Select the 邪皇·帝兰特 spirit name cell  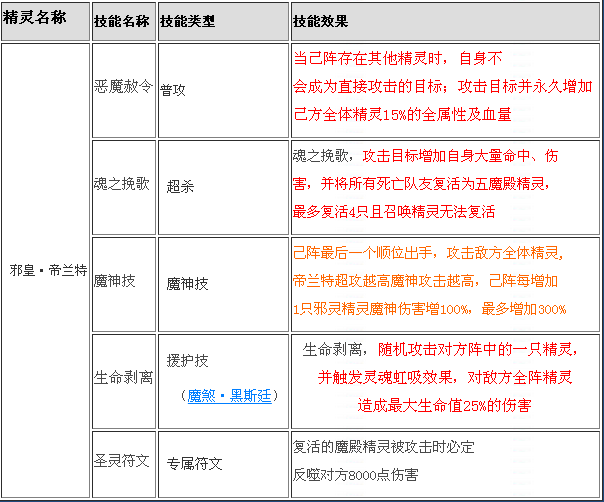[45, 270]
